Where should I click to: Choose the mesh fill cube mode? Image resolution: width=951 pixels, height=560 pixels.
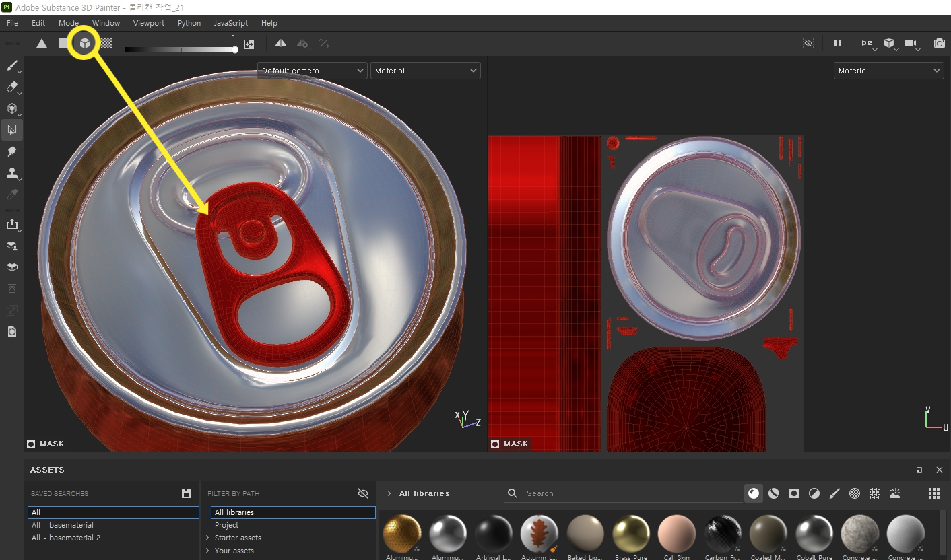84,44
